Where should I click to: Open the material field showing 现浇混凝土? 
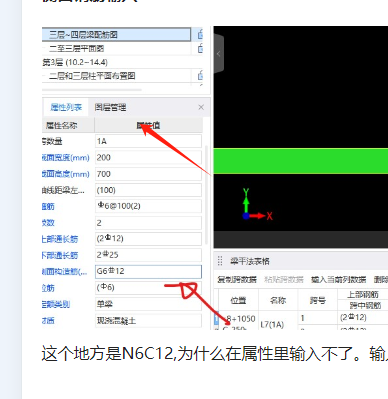pyautogui.click(x=148, y=321)
